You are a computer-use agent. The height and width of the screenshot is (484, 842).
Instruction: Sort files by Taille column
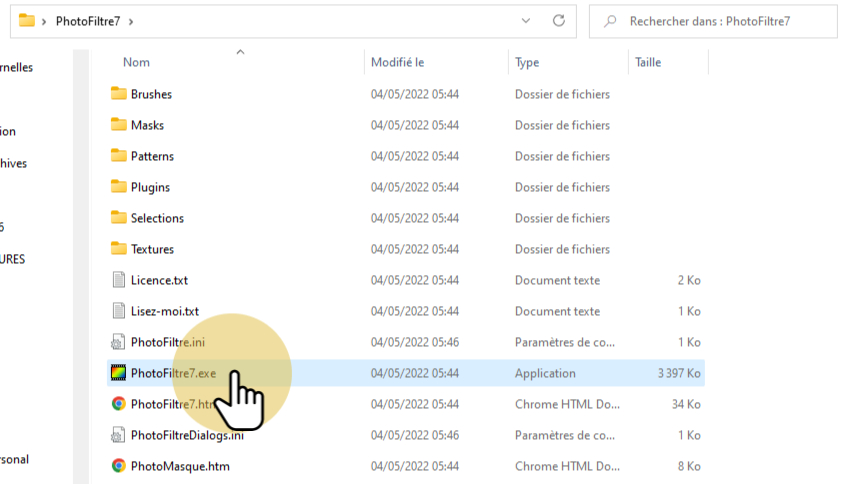pos(648,62)
